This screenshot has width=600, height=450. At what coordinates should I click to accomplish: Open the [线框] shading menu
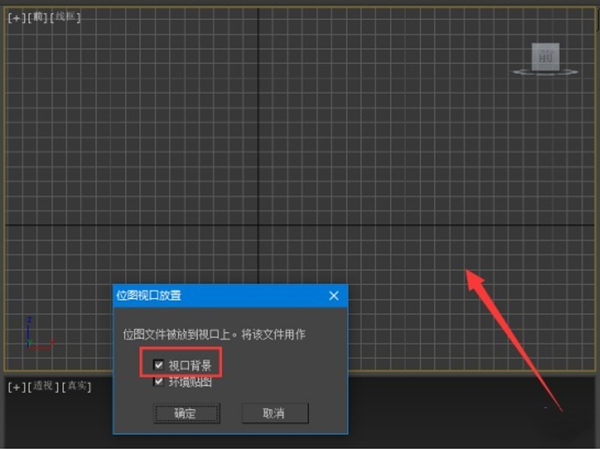pyautogui.click(x=66, y=17)
